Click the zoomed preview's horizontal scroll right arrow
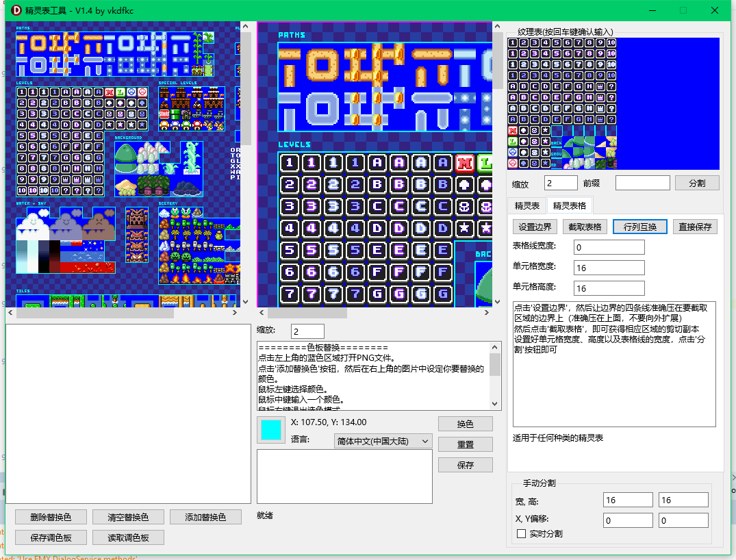Screen dimensions: 736x560 point(486,312)
